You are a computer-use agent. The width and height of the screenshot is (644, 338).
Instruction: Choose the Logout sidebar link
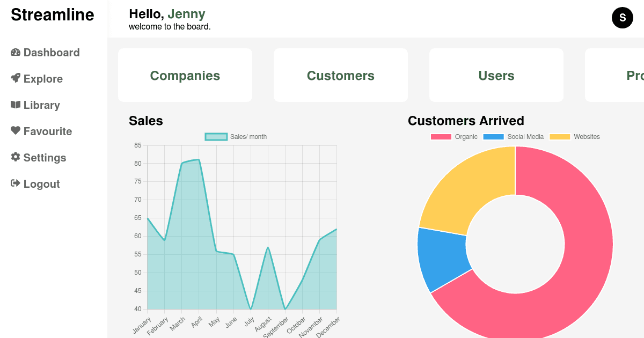[x=35, y=184]
